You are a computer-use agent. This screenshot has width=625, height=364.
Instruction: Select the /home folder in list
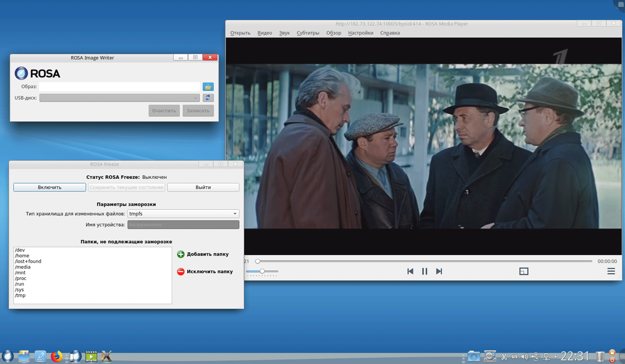(22, 256)
